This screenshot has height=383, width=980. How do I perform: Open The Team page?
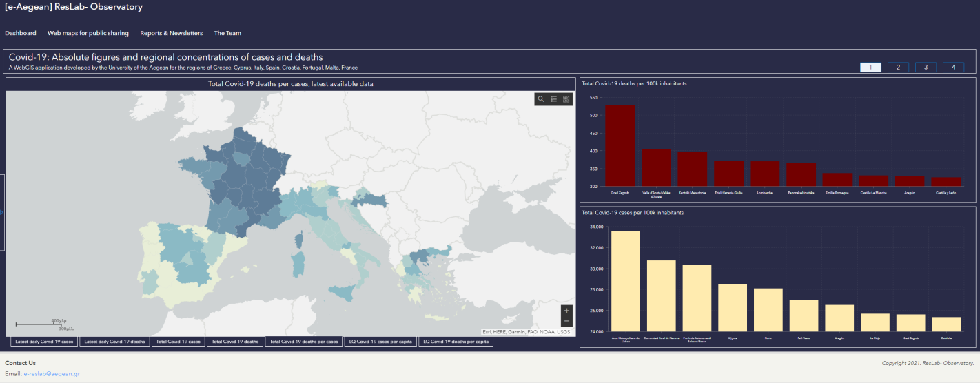pos(227,33)
